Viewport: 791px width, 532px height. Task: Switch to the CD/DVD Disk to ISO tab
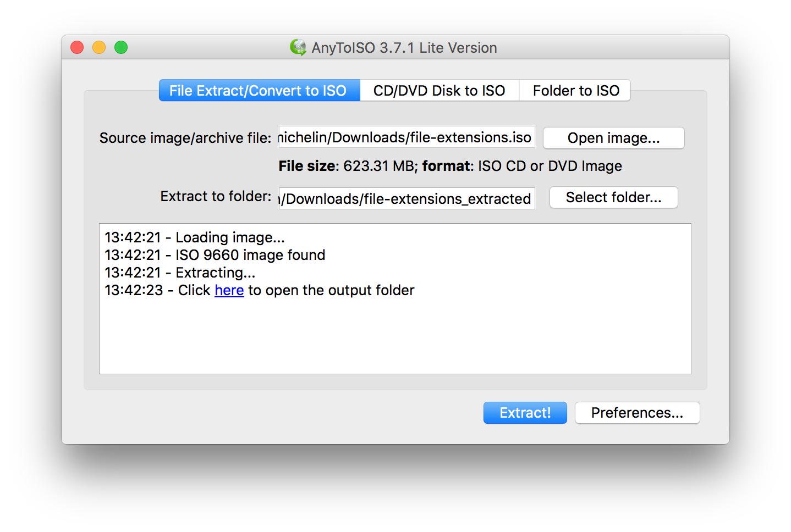click(x=439, y=90)
